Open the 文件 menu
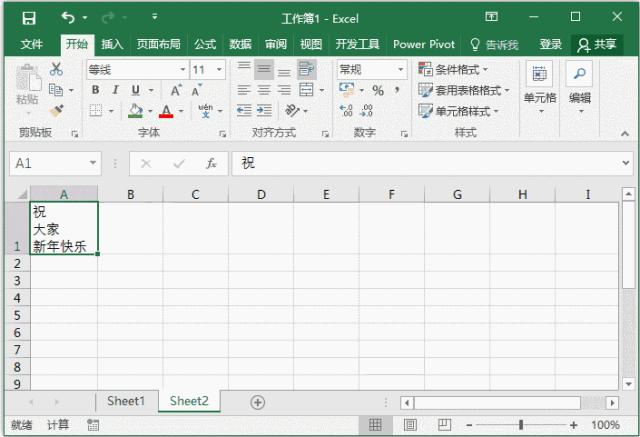Screen dimensions: 640x437 point(31,44)
